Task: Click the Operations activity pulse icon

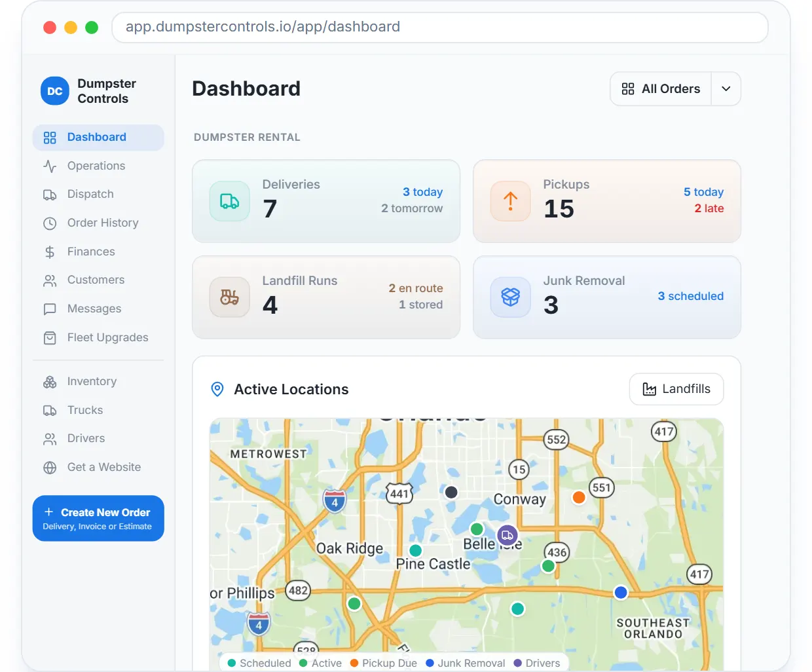Action: coord(50,166)
